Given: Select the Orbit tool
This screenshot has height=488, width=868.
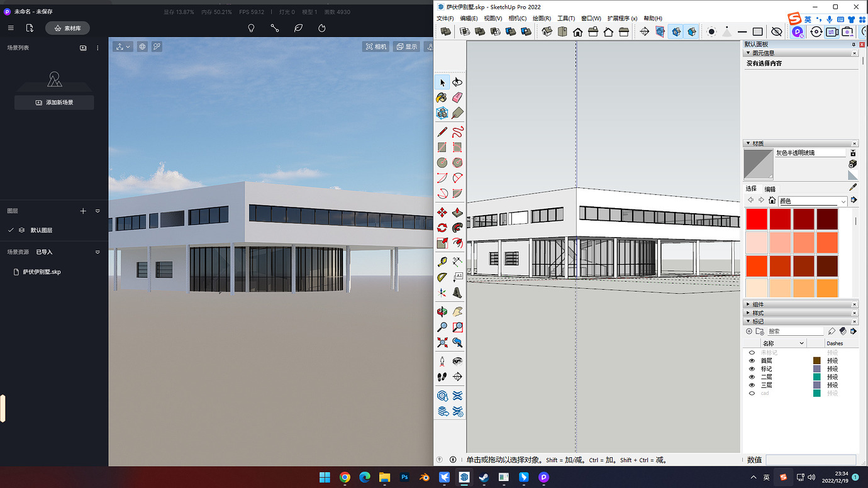Looking at the screenshot, I should pos(442,312).
